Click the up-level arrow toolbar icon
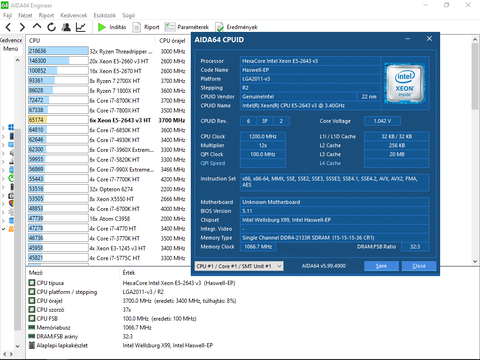This screenshot has height=360, width=480. coord(37,26)
